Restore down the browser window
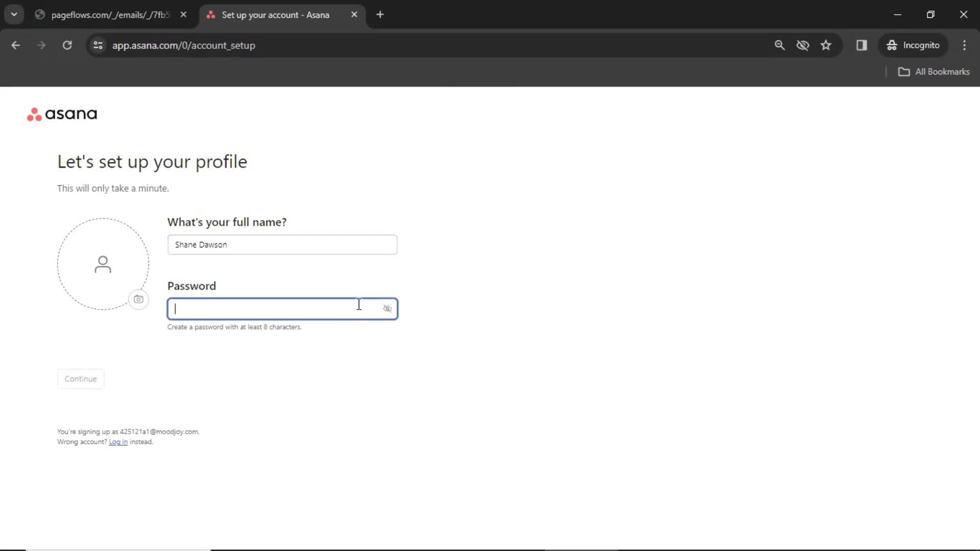The image size is (980, 551). 930,15
